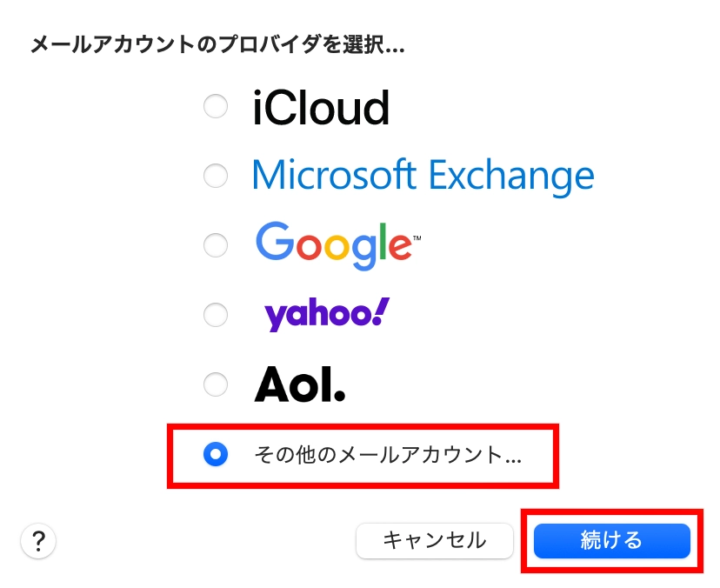Viewport: 720px width, 588px height.
Task: Select the Microsoft Exchange radio button
Action: point(215,177)
